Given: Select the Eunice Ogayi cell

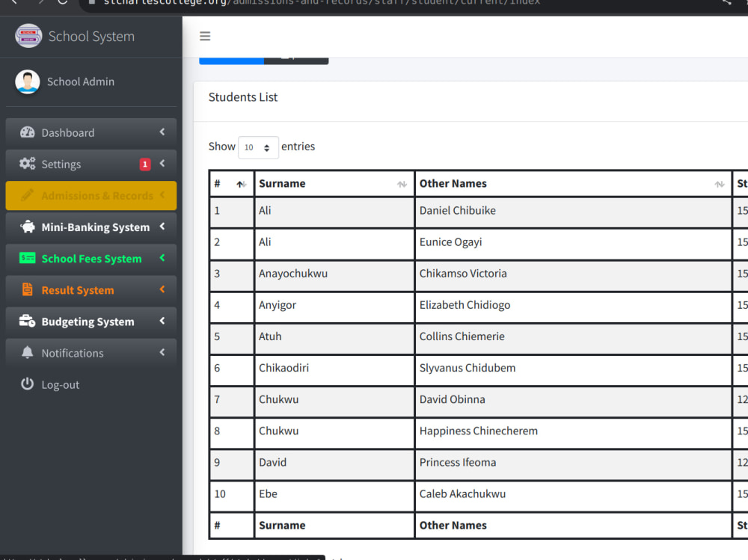Looking at the screenshot, I should tap(573, 242).
